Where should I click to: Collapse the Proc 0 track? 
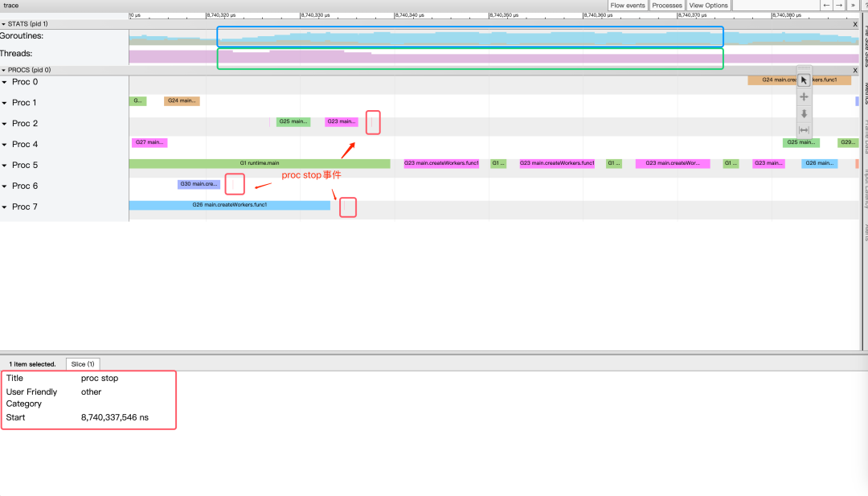(5, 82)
